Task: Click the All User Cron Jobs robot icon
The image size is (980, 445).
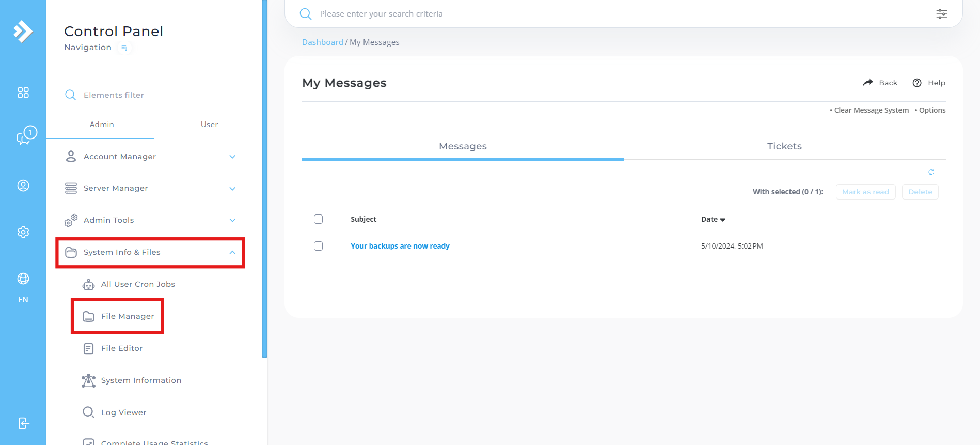Action: [88, 284]
